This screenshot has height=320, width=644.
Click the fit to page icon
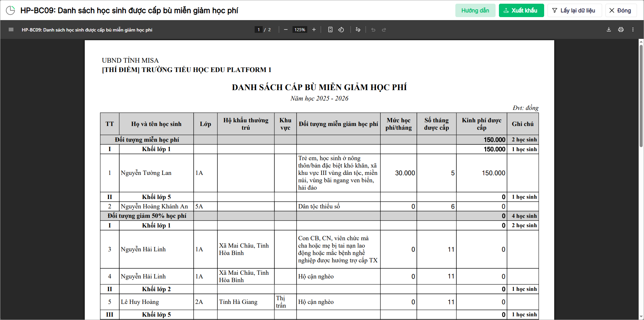pyautogui.click(x=330, y=29)
